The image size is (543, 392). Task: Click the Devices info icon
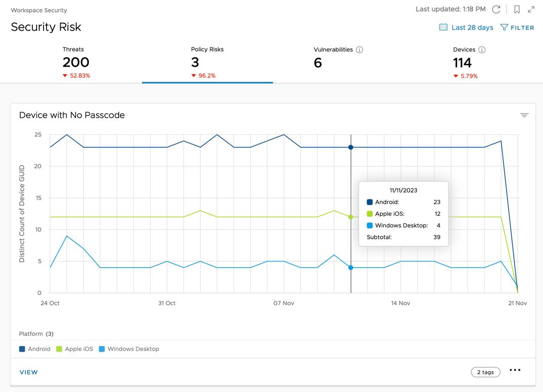(x=481, y=50)
